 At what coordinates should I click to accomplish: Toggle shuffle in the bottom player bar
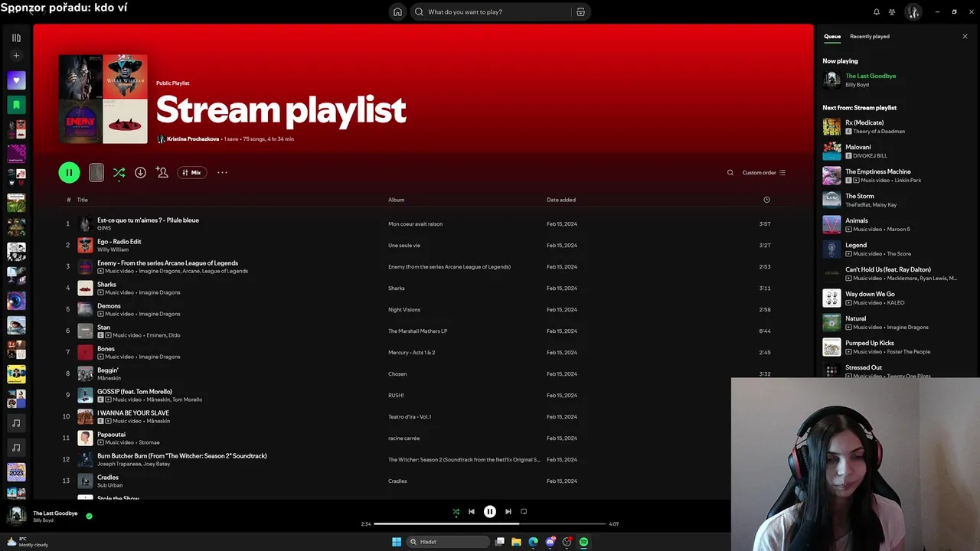coord(456,512)
